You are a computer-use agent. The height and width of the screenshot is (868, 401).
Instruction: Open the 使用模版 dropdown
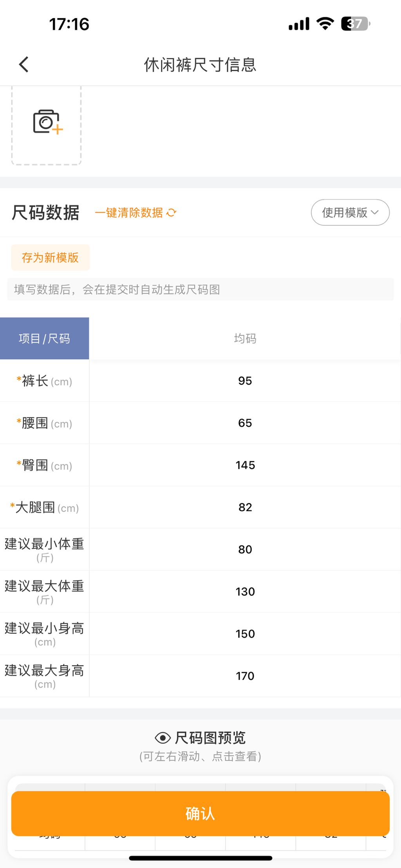click(350, 213)
